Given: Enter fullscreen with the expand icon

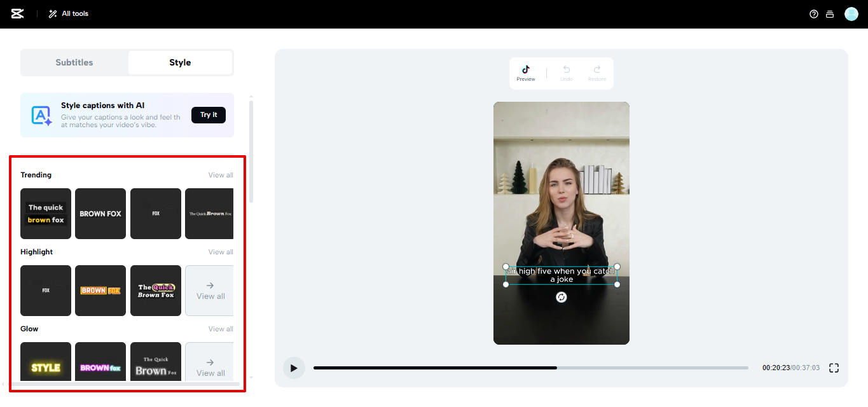Looking at the screenshot, I should (834, 368).
